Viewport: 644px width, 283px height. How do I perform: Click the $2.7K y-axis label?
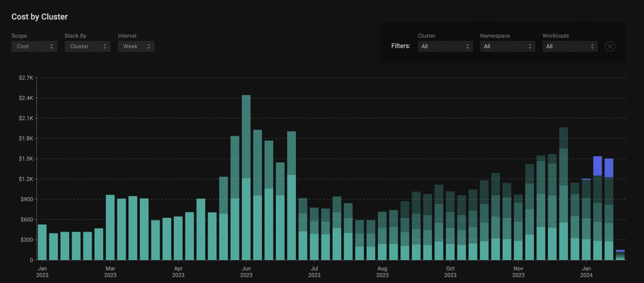[26, 78]
